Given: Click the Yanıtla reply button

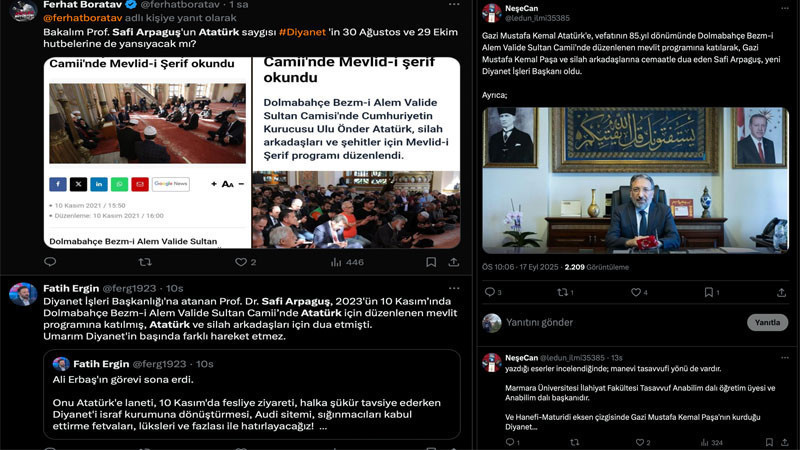Looking at the screenshot, I should coord(767,322).
